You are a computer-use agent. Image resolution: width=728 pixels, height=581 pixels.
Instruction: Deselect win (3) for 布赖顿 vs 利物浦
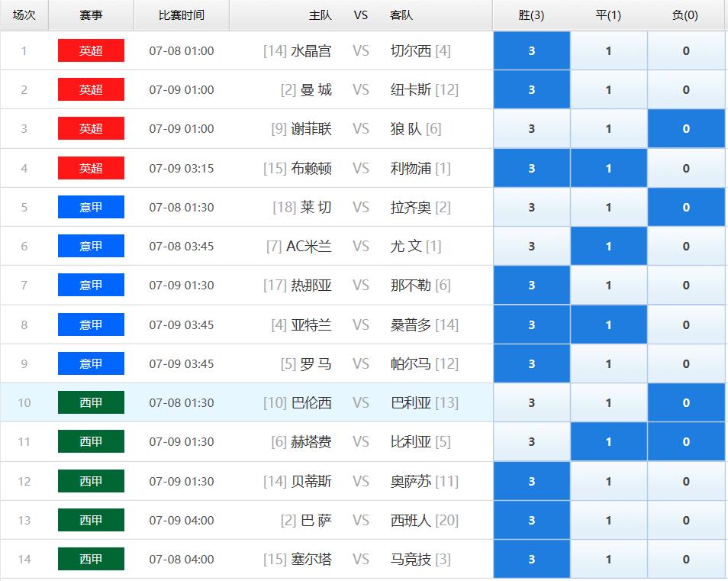[532, 168]
